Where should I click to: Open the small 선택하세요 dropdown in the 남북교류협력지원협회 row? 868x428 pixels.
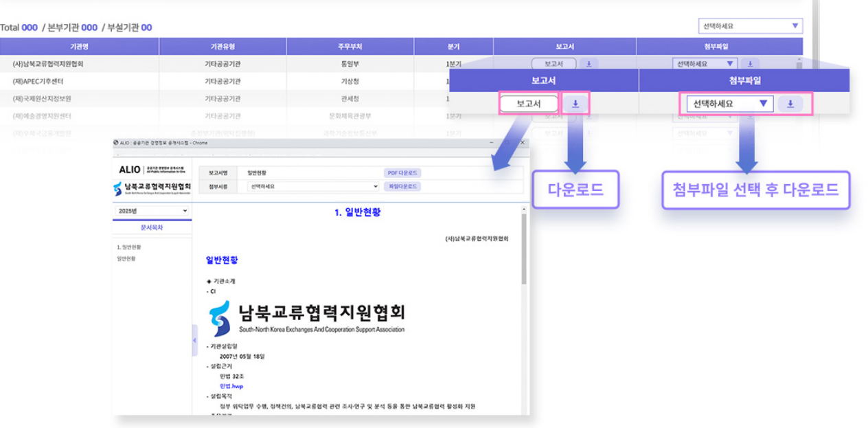click(x=705, y=64)
